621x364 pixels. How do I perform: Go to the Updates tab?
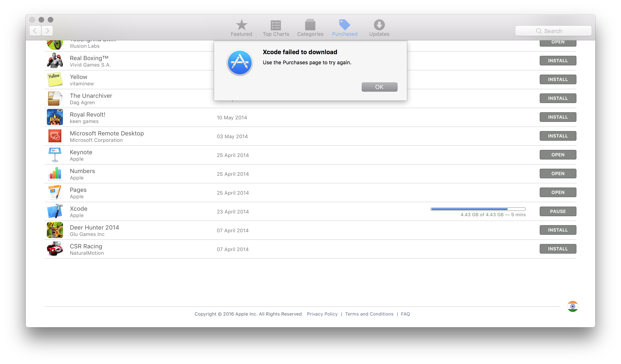(379, 28)
